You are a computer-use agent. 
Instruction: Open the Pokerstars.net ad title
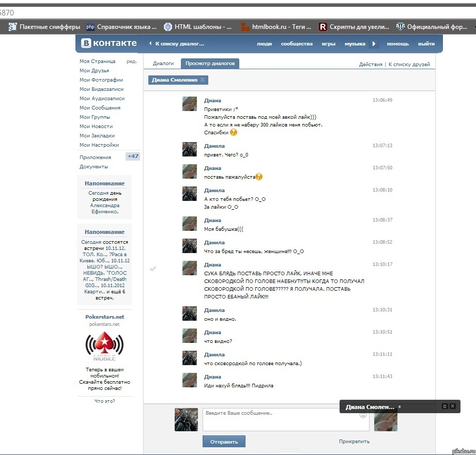pyautogui.click(x=105, y=317)
